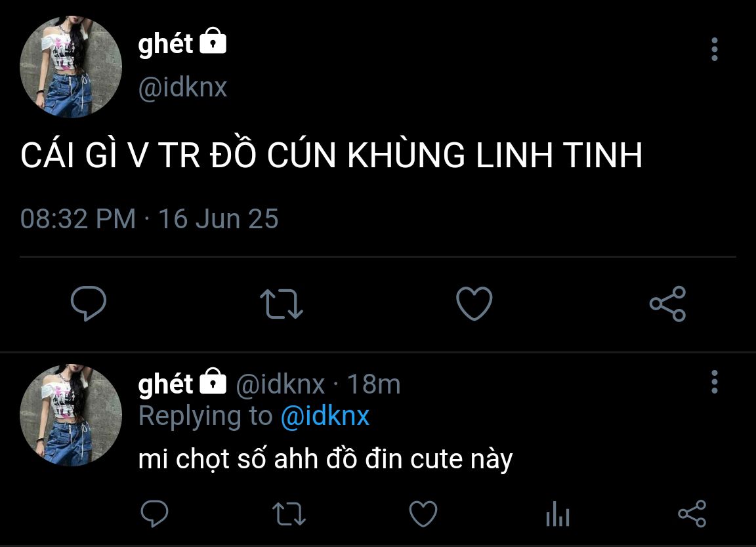The height and width of the screenshot is (547, 756).
Task: Open ghét display name on reply tweet
Action: click(165, 384)
